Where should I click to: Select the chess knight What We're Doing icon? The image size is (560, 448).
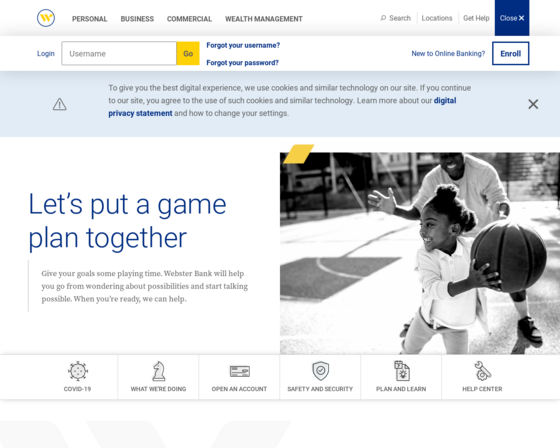tap(159, 371)
